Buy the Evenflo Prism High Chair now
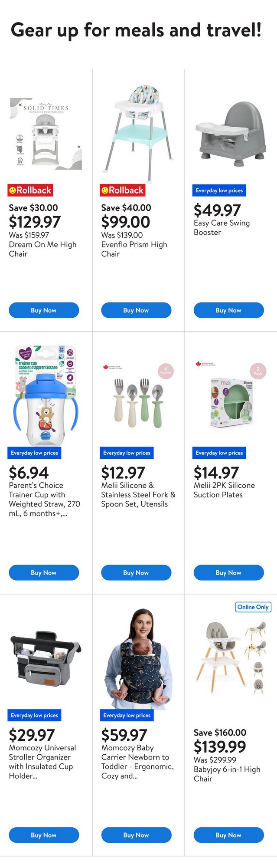 pos(136,310)
